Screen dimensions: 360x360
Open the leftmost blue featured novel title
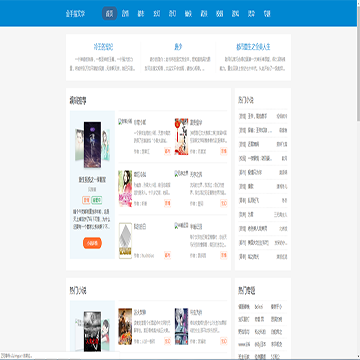(103, 47)
